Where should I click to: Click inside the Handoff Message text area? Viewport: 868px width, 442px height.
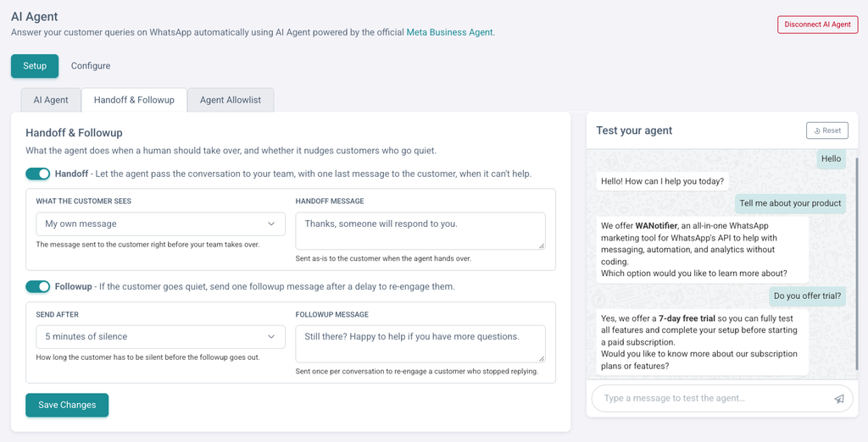pos(420,230)
